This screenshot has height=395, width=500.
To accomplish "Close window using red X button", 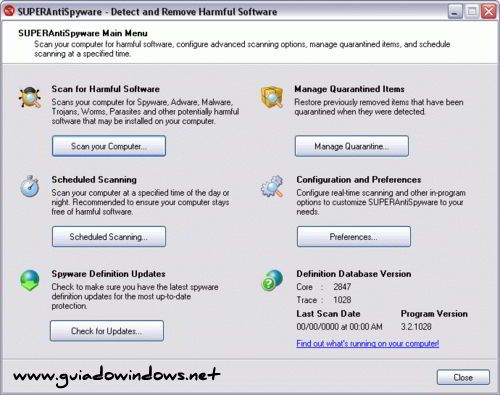I will (489, 12).
